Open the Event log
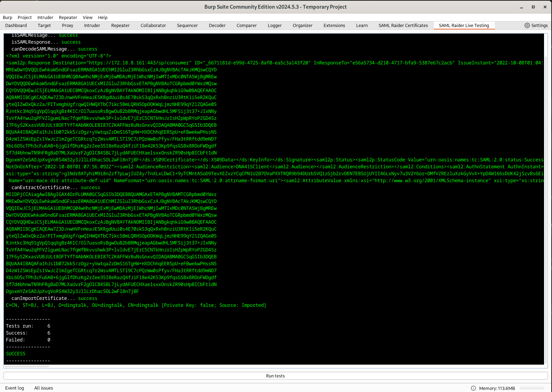Image resolution: width=552 pixels, height=392 pixels. coord(15,388)
